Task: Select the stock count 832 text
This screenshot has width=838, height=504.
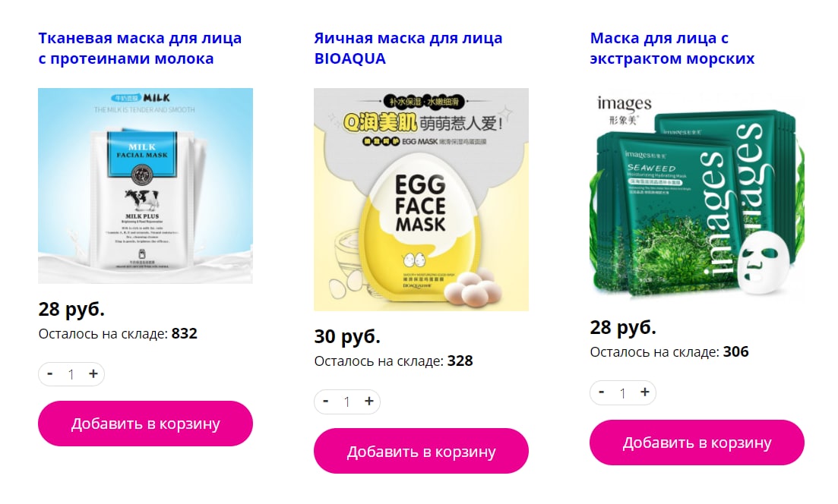Action: [185, 334]
